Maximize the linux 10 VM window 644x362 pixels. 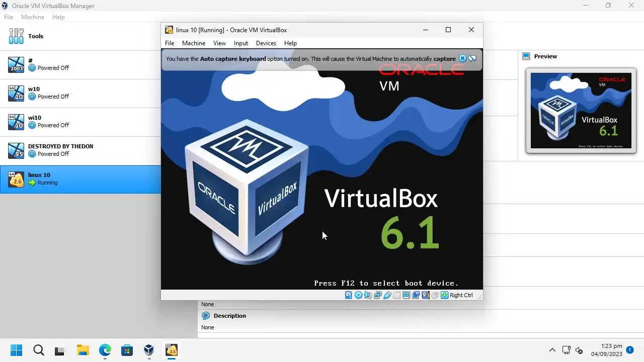coord(448,30)
